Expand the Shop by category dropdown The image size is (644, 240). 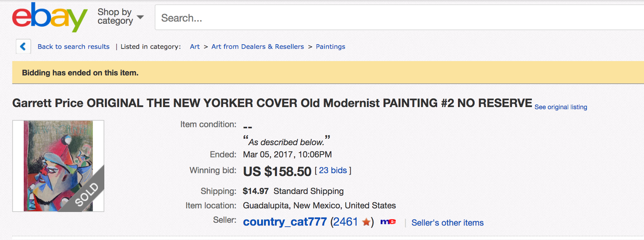[x=120, y=16]
